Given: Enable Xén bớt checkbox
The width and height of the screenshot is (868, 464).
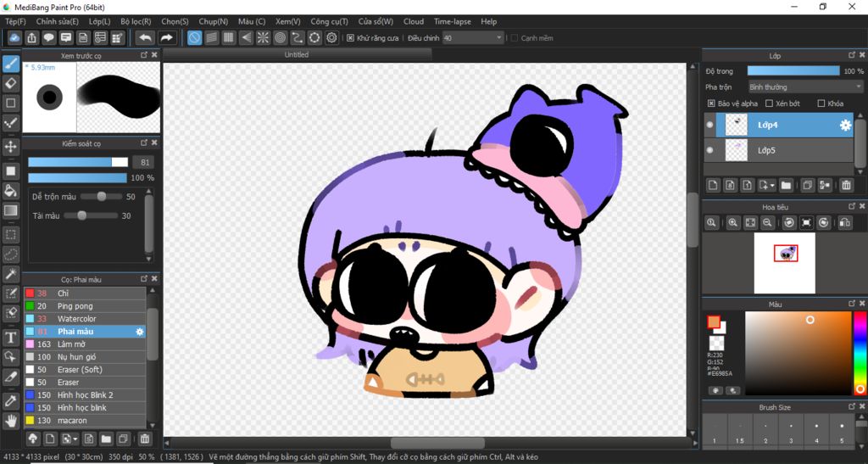Looking at the screenshot, I should point(769,103).
